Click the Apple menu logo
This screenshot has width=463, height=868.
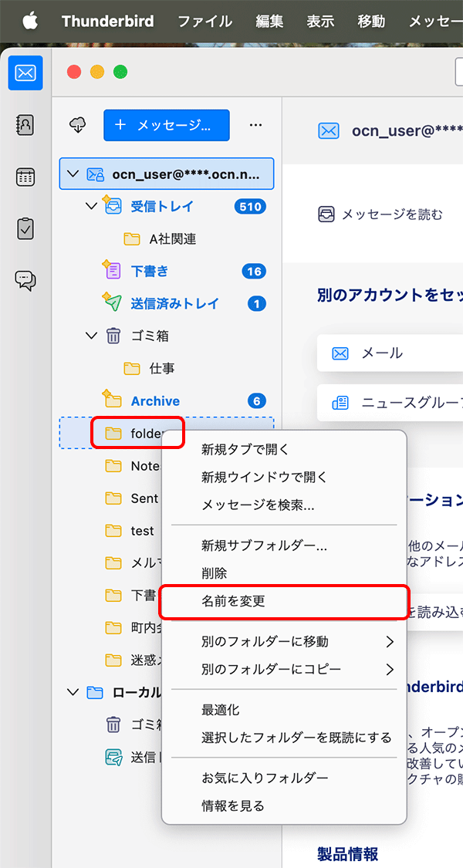(29, 21)
